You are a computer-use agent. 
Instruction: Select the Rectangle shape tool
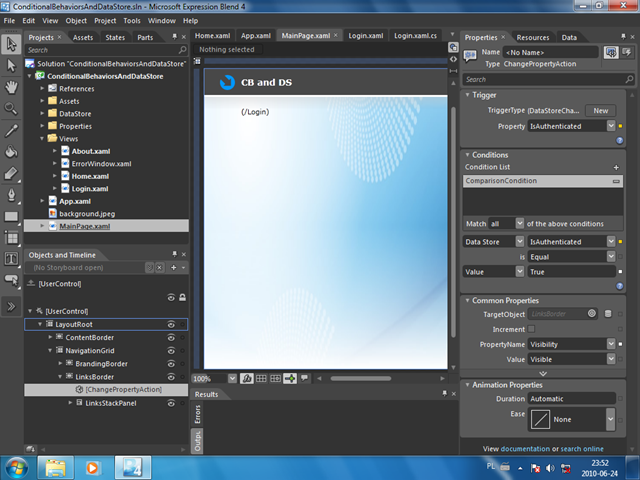(x=11, y=216)
